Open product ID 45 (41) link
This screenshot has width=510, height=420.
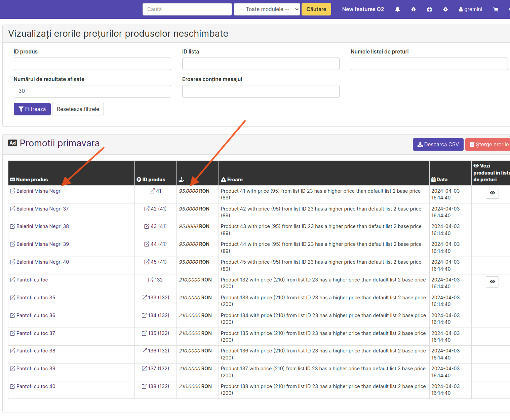pyautogui.click(x=156, y=262)
